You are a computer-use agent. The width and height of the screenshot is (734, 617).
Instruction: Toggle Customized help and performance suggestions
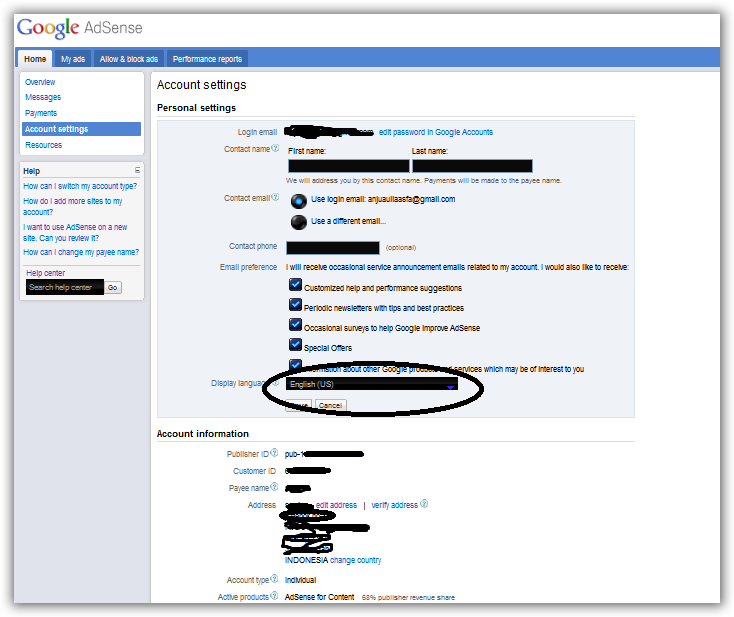pos(295,285)
